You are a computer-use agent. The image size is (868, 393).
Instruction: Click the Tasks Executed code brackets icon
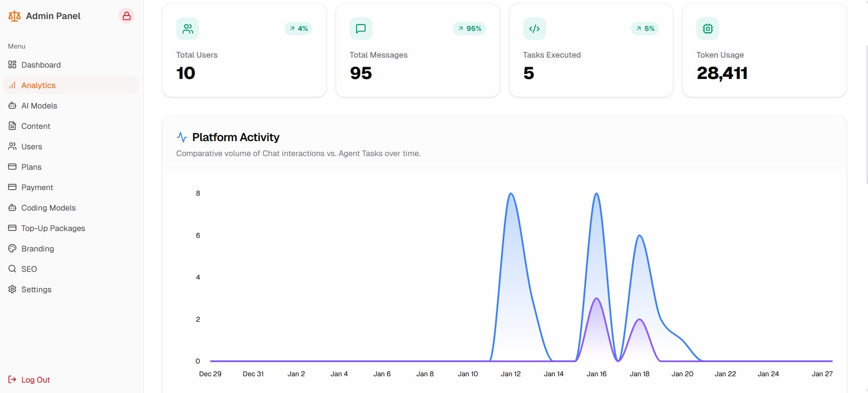point(534,29)
